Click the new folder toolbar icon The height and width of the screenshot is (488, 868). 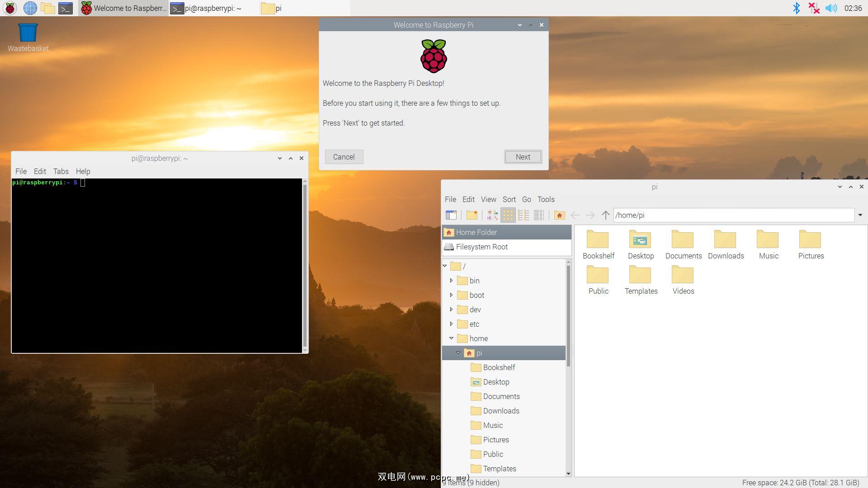472,215
